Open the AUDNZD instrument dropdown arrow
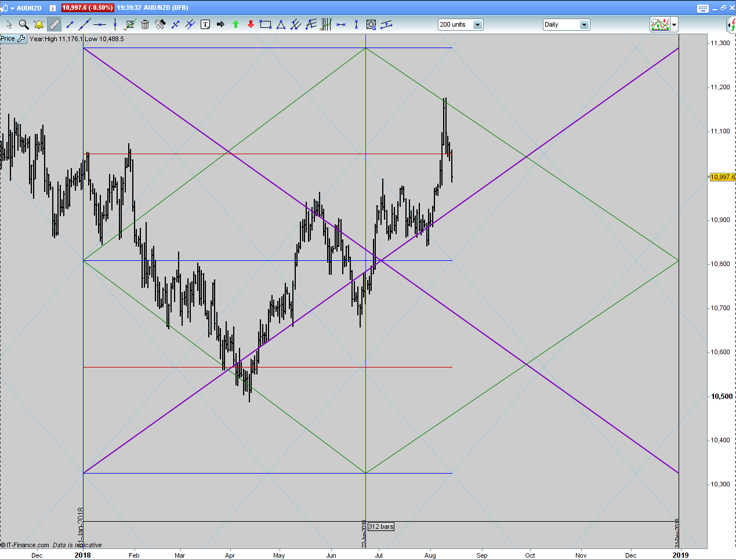This screenshot has height=560, width=736. (12, 8)
